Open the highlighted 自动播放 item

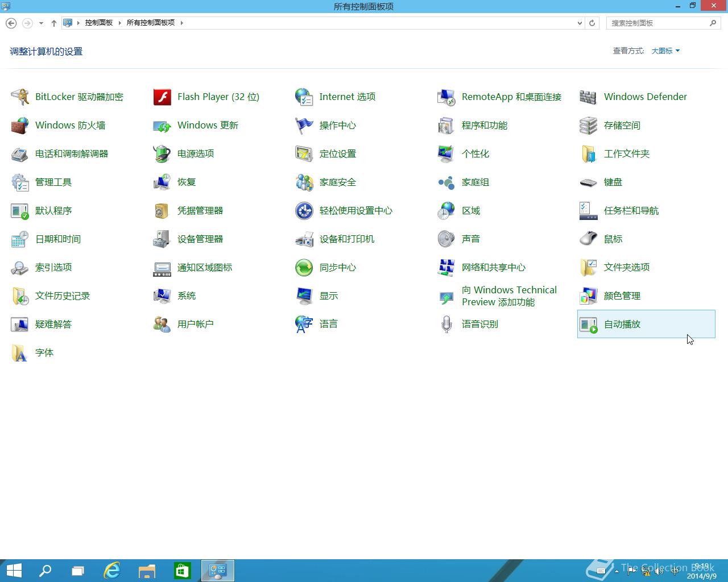click(646, 324)
